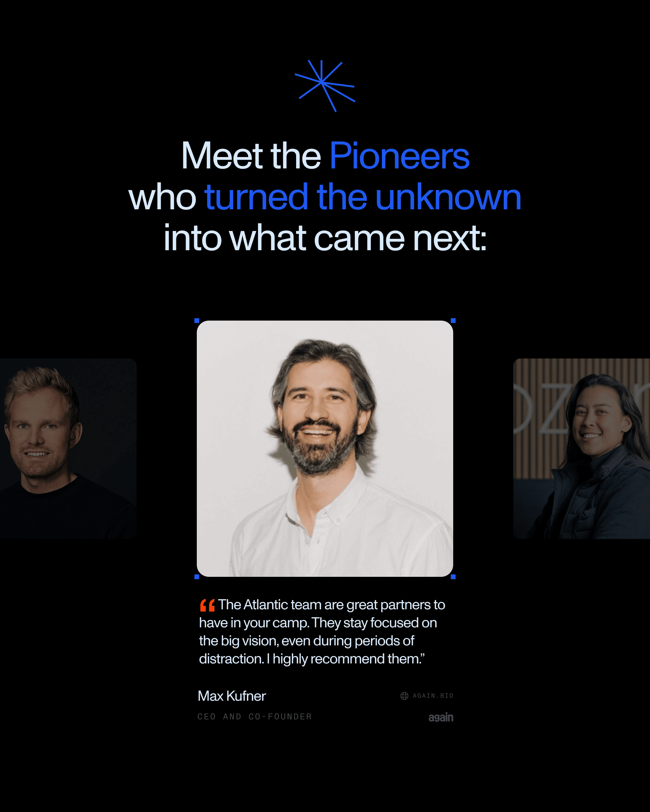Viewport: 650px width, 812px height.
Task: Click the 'Meet the' headline text
Action: (251, 155)
